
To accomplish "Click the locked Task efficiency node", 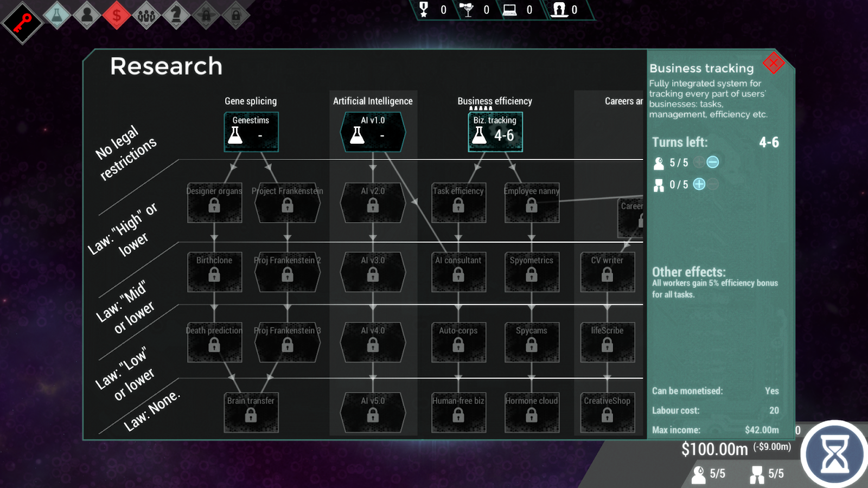I will [458, 202].
